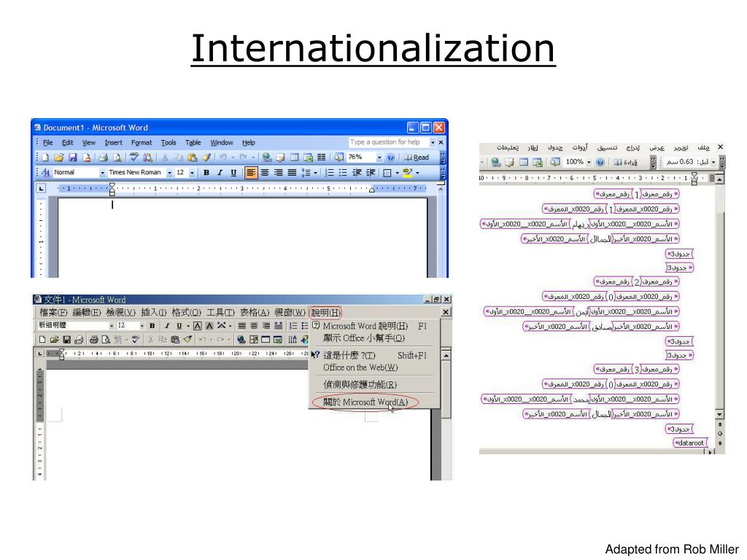747x560 pixels.
Task: Toggle Underline in English Word toolbar
Action: pos(233,172)
